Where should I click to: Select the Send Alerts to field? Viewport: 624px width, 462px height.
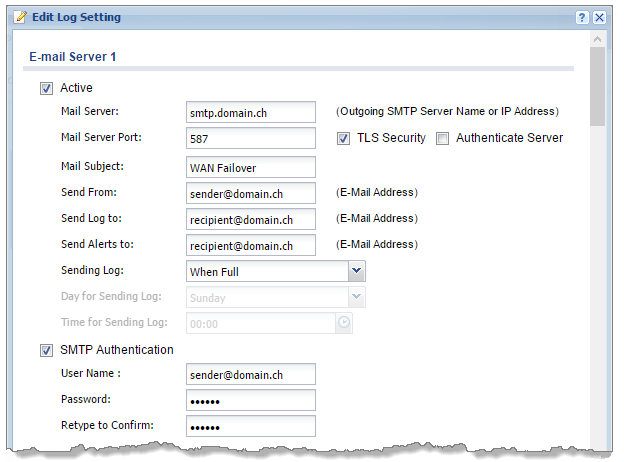[x=250, y=245]
